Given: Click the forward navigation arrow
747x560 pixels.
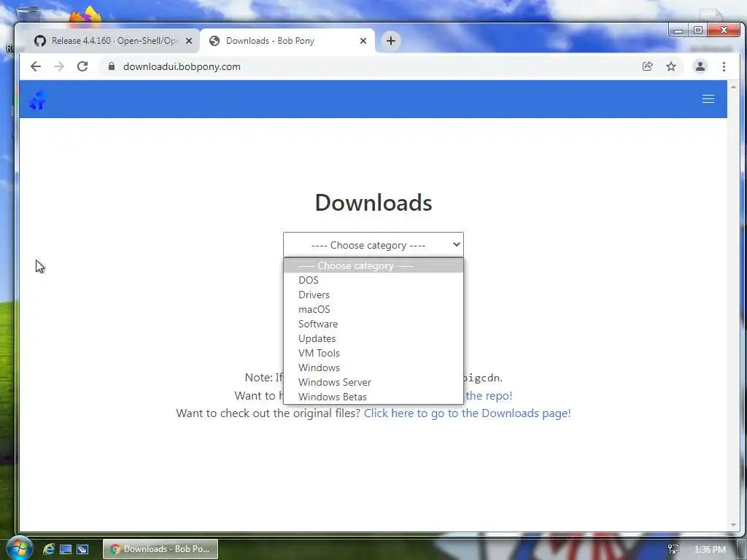Looking at the screenshot, I should (59, 66).
